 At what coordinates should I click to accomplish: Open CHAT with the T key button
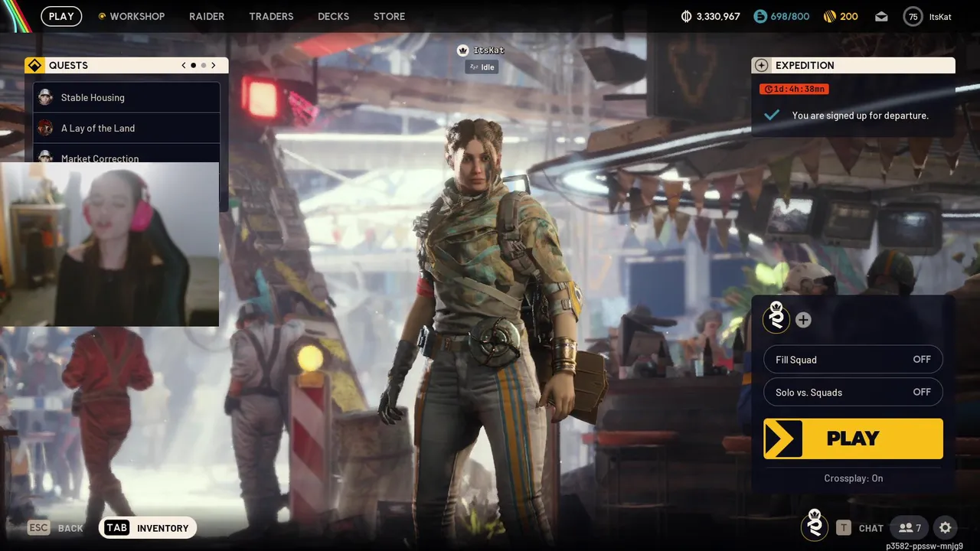pos(859,528)
